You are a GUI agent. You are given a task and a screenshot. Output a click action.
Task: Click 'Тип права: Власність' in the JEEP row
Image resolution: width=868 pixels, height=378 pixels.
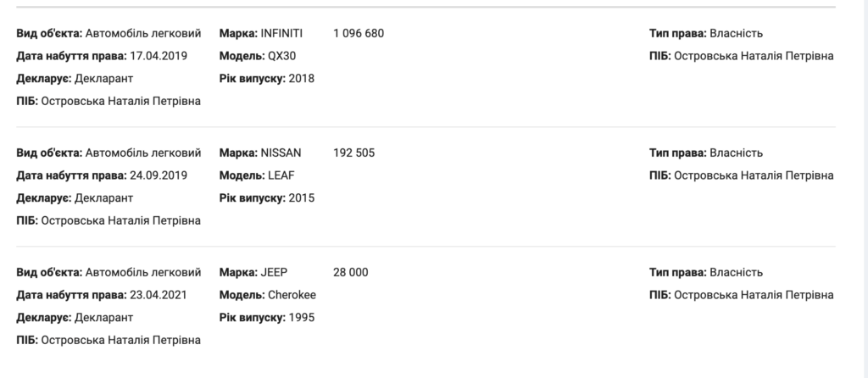coord(706,272)
